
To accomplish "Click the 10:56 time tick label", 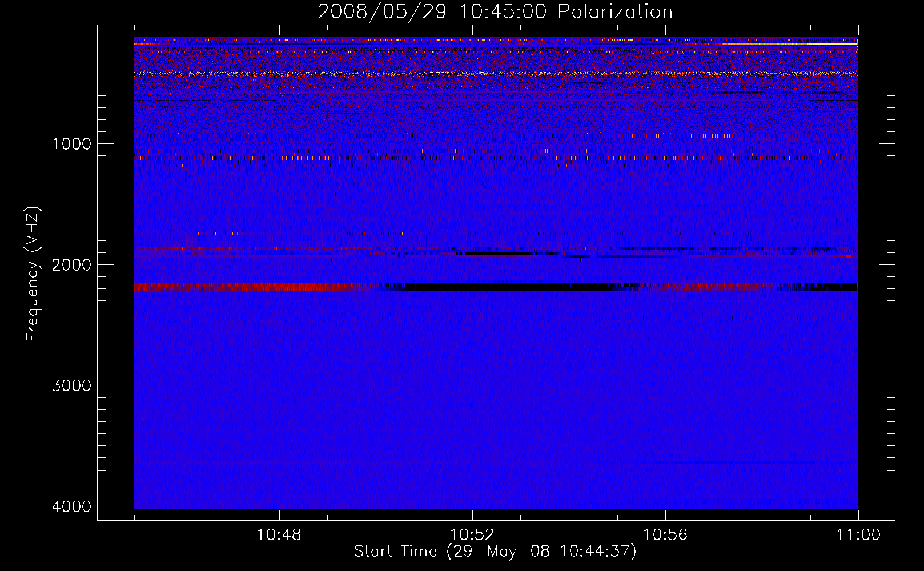I will (665, 535).
